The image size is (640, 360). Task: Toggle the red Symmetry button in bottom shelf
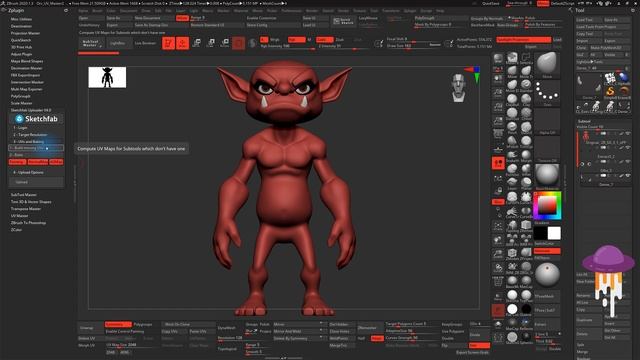[x=118, y=324]
